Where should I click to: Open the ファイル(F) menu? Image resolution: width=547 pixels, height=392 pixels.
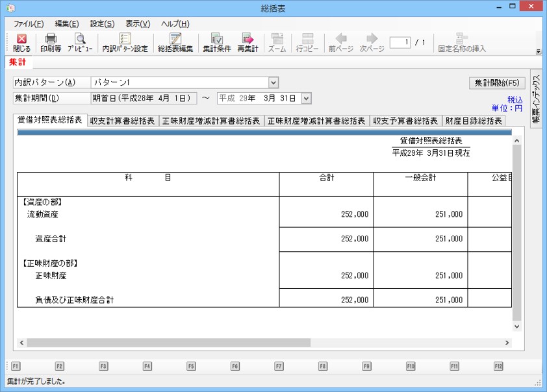pos(29,24)
